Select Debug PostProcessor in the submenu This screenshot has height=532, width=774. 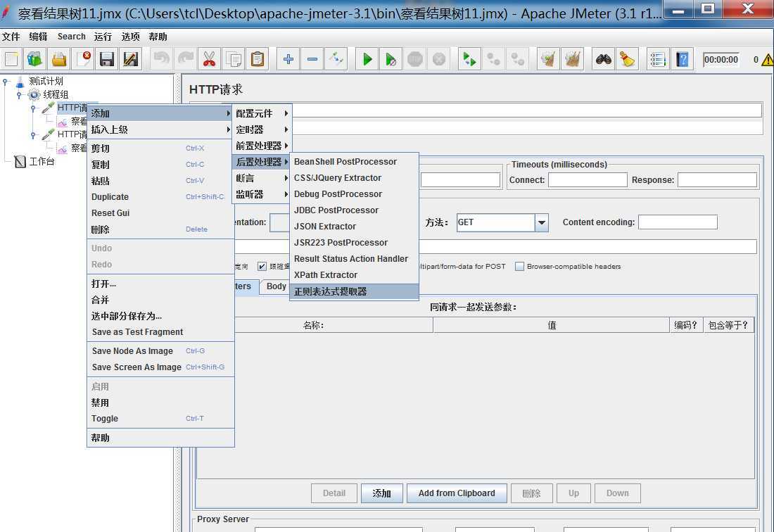(354, 194)
